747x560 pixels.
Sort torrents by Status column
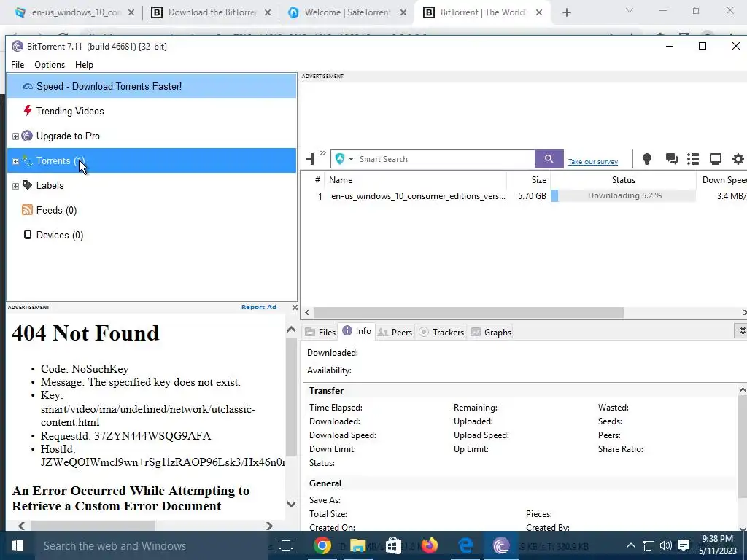pos(623,180)
